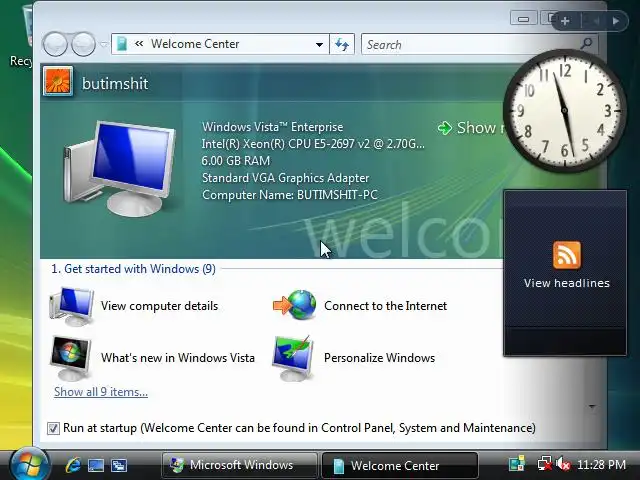Click the Windows Sidebar tray icon
This screenshot has width=640, height=480.
pos(517,464)
